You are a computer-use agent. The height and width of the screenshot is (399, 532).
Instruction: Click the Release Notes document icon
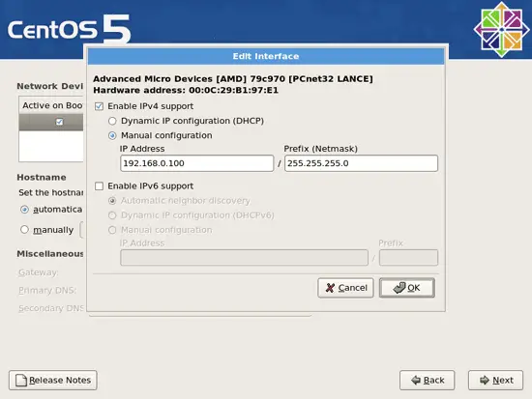coord(21,381)
